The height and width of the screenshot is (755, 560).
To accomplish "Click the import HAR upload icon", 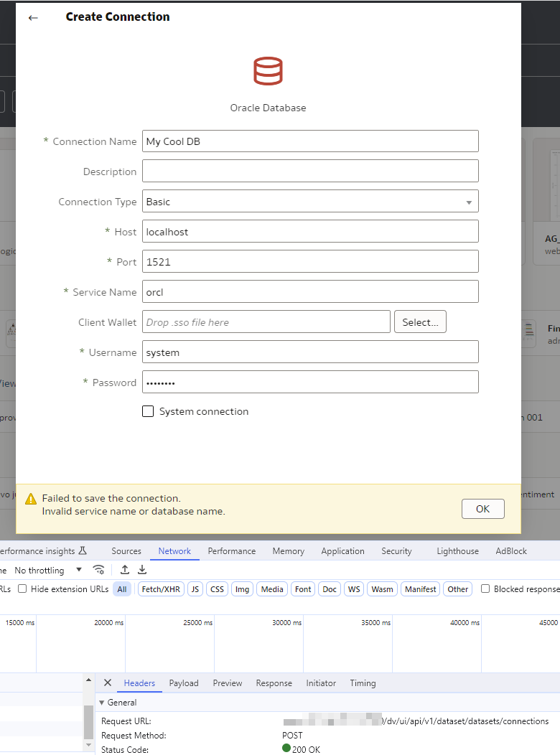I will click(125, 570).
